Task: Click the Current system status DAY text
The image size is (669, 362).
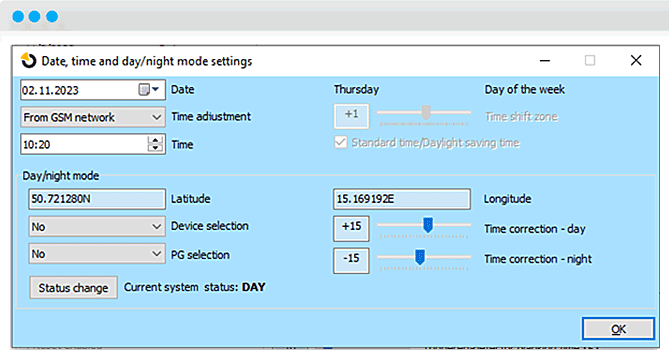Action: (195, 287)
